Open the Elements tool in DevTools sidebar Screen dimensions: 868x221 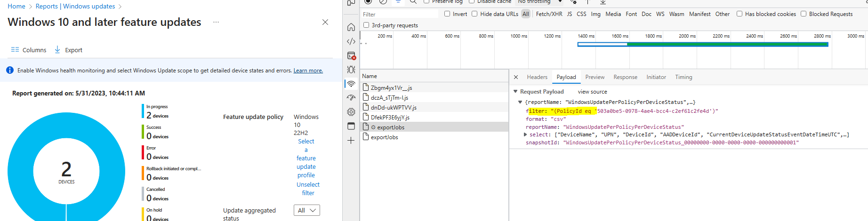point(351,41)
